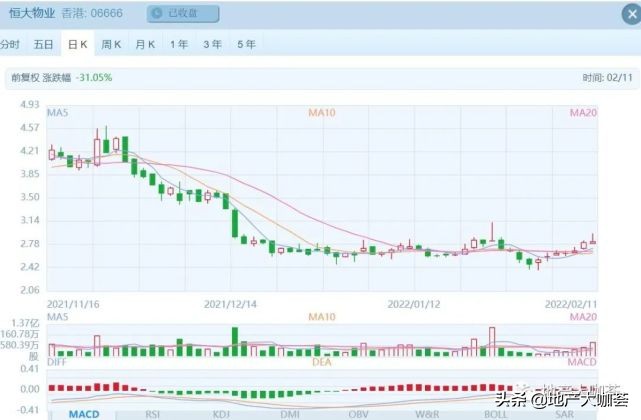
Task: Click the 4.93 price axis label
Action: pyautogui.click(x=30, y=105)
